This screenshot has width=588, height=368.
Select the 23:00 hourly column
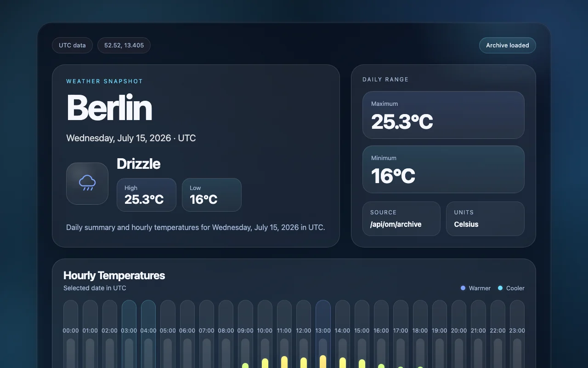click(x=517, y=334)
